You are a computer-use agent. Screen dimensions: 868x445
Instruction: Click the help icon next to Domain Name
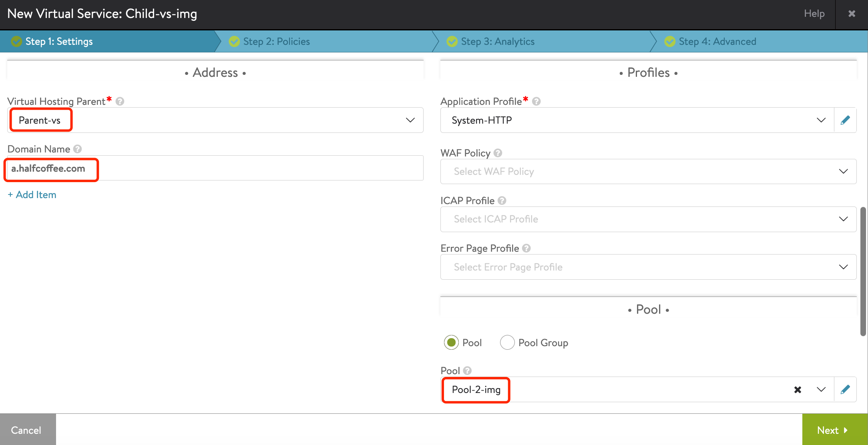coord(77,149)
